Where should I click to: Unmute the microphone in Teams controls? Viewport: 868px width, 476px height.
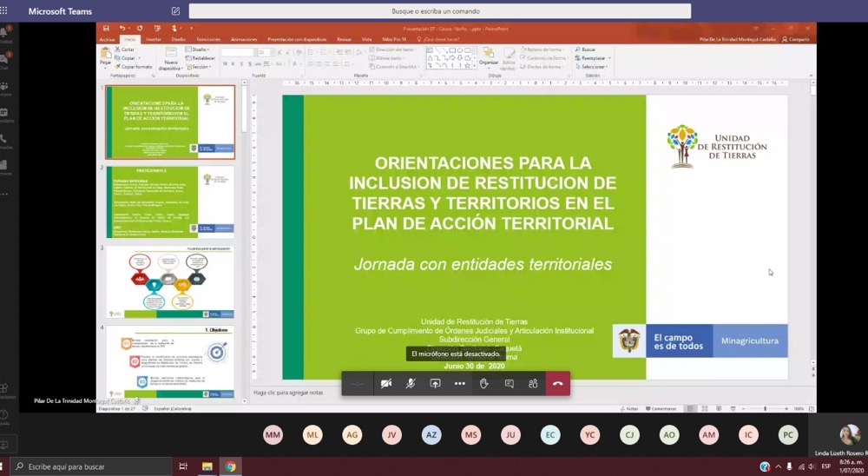coord(411,383)
